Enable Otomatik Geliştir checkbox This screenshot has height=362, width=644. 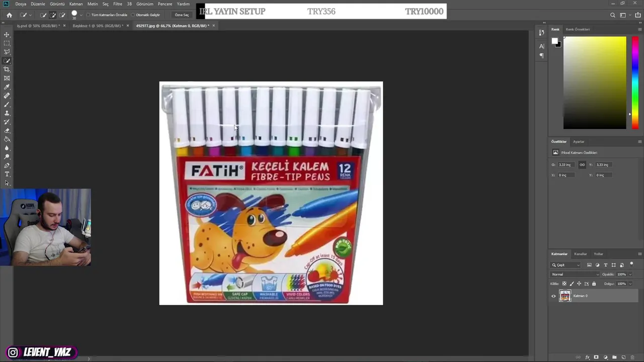(x=133, y=15)
